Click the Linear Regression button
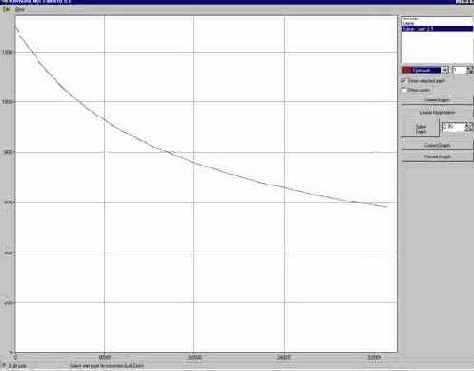 [x=437, y=113]
